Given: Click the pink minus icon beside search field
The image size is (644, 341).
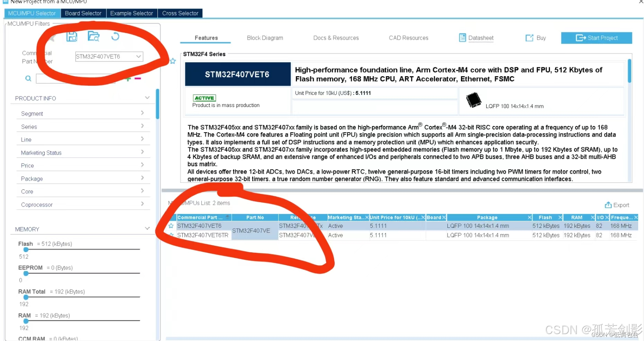Looking at the screenshot, I should coord(138,79).
